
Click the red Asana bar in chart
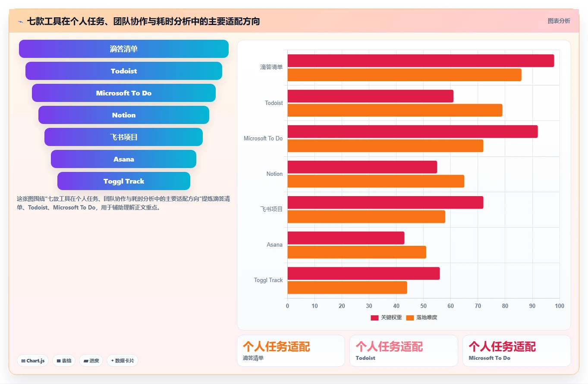click(x=346, y=238)
